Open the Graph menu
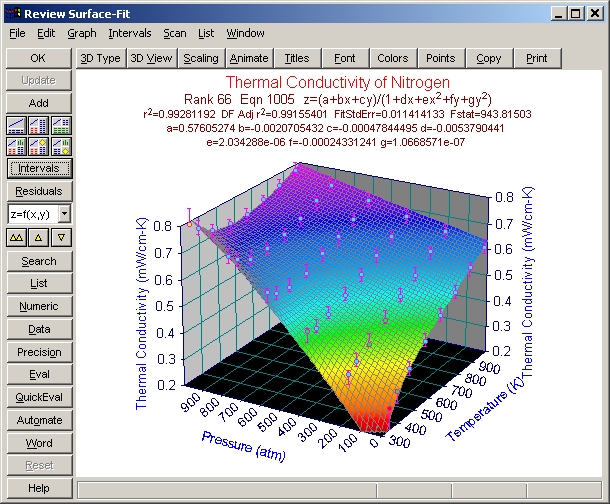Viewport: 610px width, 504px height. tap(82, 33)
